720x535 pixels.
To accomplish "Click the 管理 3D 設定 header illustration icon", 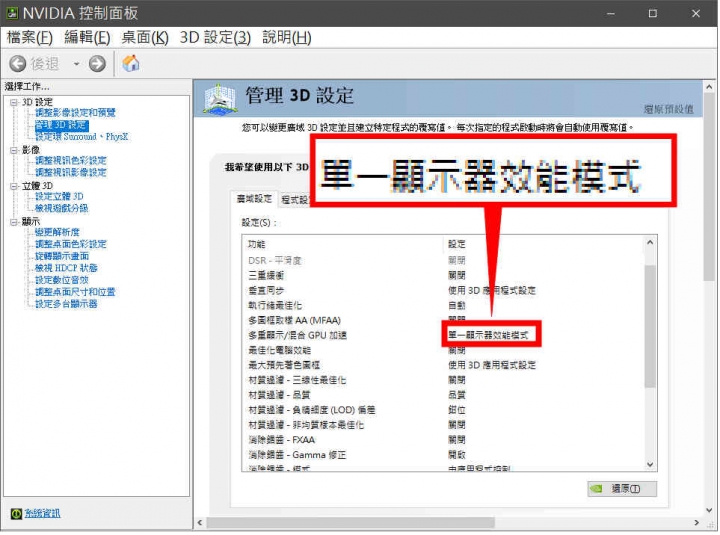I will pyautogui.click(x=220, y=99).
